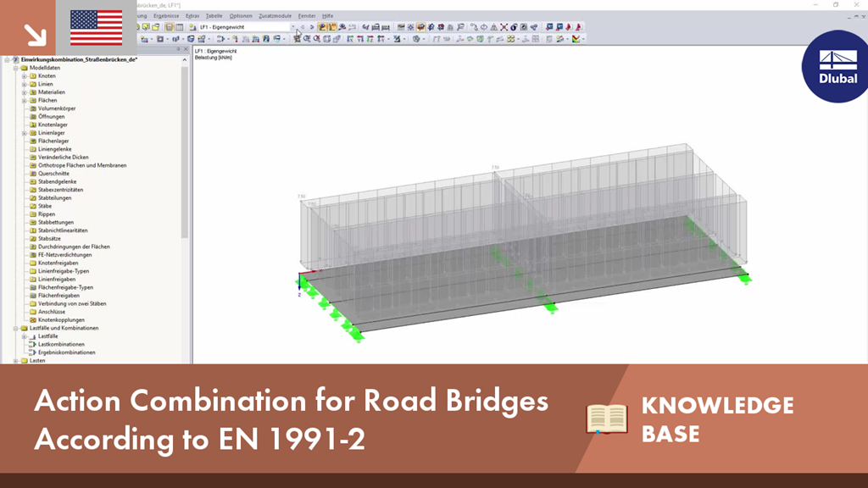
Task: Select the second axis view direction icon
Action: coord(360,39)
